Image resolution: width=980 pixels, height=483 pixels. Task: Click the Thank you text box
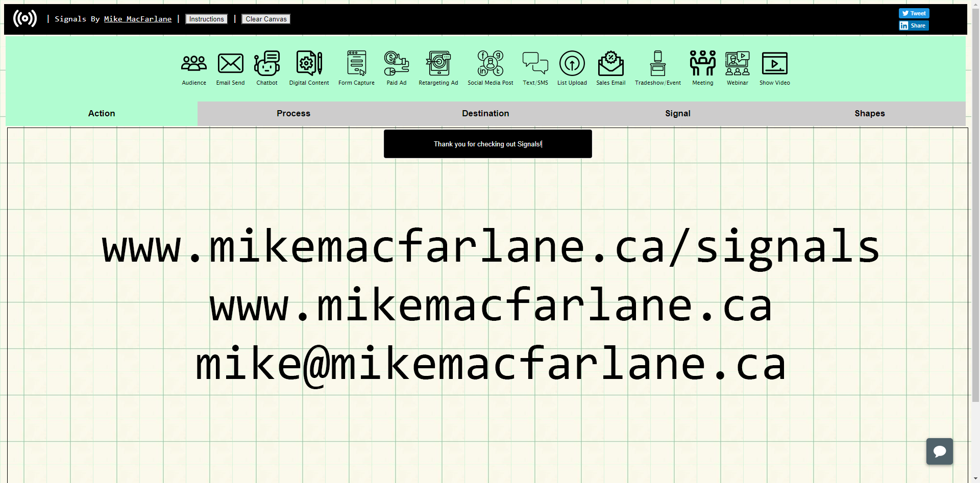pyautogui.click(x=488, y=144)
